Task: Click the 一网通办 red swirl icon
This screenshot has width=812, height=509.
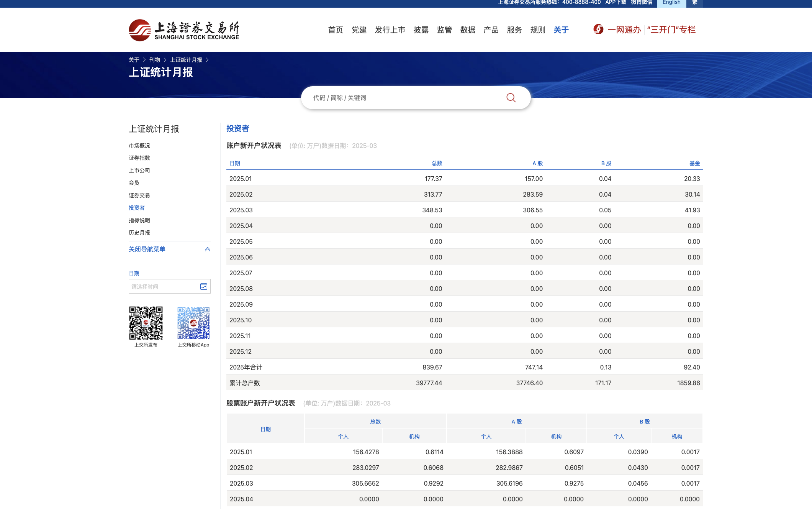Action: 598,30
